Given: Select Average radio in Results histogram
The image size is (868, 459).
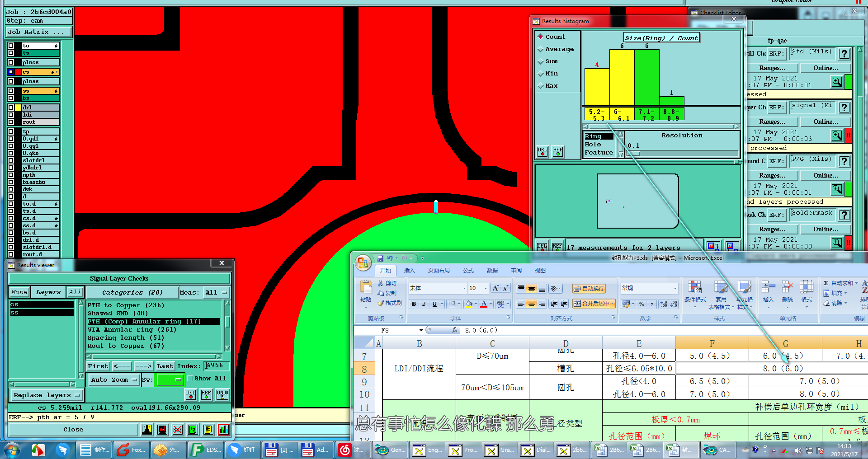Looking at the screenshot, I should tap(540, 49).
